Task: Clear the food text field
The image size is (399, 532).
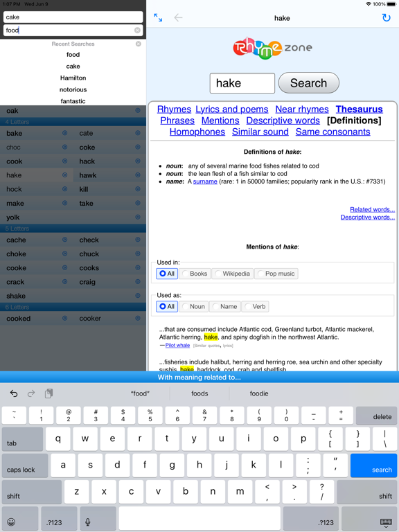Action: [x=137, y=30]
